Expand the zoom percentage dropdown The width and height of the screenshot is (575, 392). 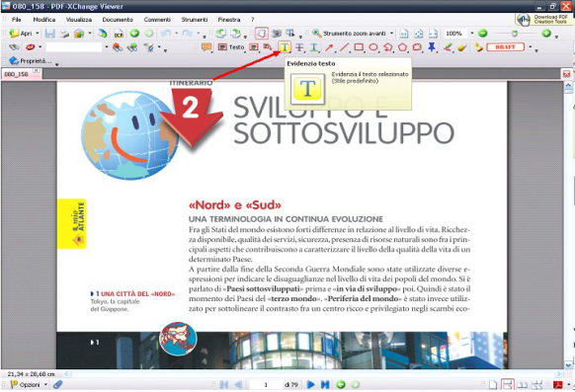pyautogui.click(x=472, y=34)
